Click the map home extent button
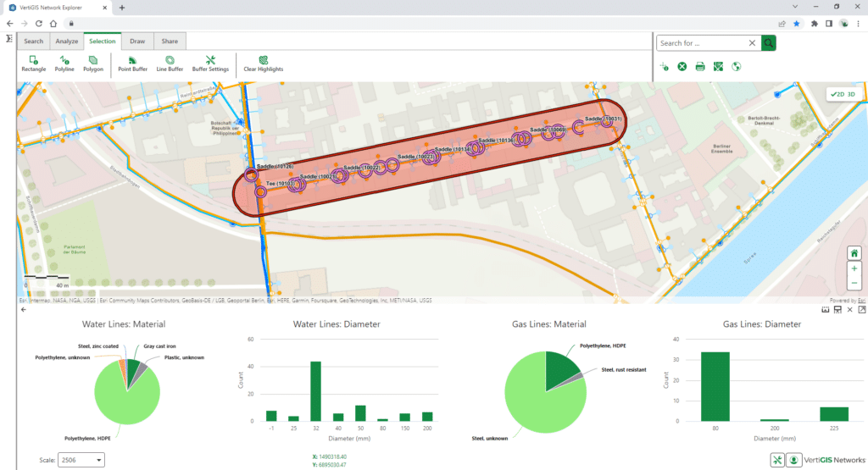Image resolution: width=868 pixels, height=470 pixels. (x=854, y=253)
